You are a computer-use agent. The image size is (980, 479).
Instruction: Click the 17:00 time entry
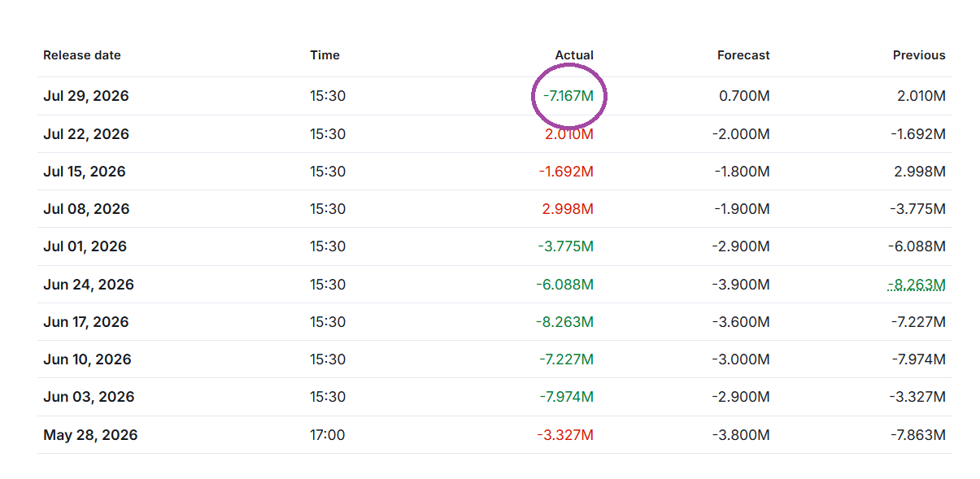click(x=327, y=435)
